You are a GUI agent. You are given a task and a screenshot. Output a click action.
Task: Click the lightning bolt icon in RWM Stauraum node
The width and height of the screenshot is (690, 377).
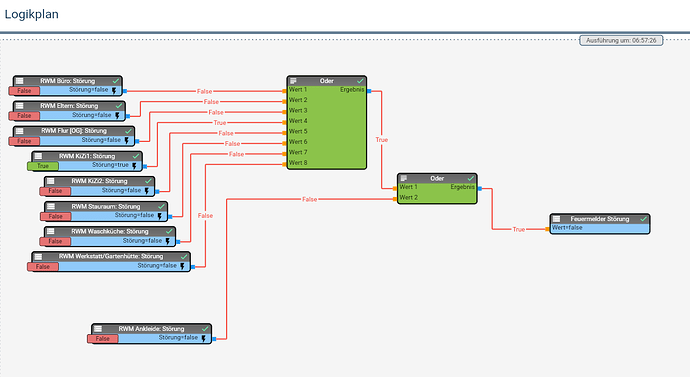[x=159, y=216]
